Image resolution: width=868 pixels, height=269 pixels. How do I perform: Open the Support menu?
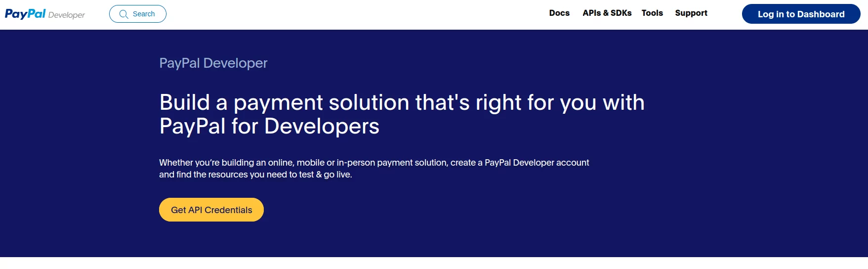(691, 13)
